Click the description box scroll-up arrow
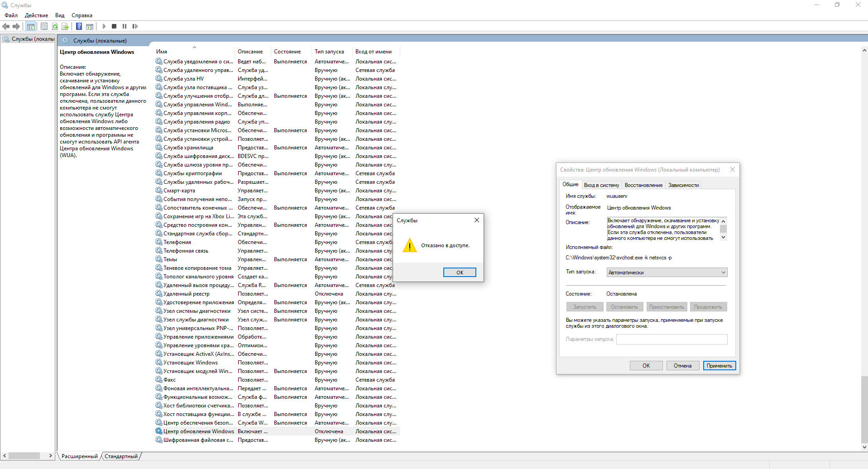Viewport: 868px width, 469px height. tap(723, 221)
